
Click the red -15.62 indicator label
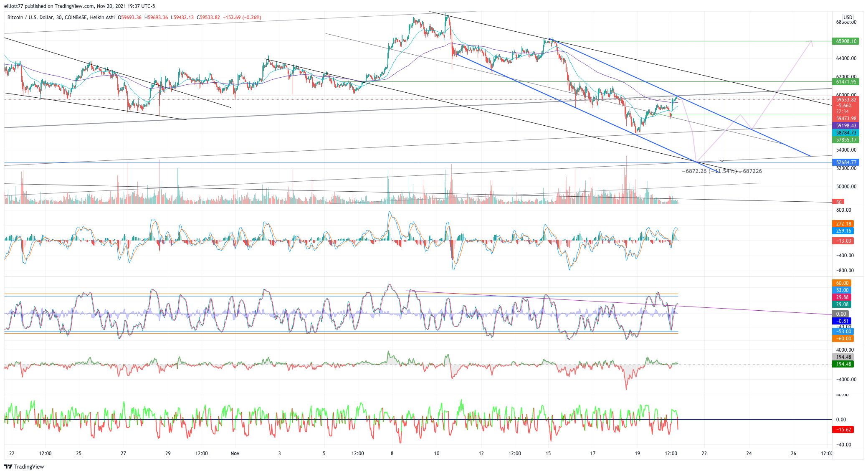(x=843, y=430)
